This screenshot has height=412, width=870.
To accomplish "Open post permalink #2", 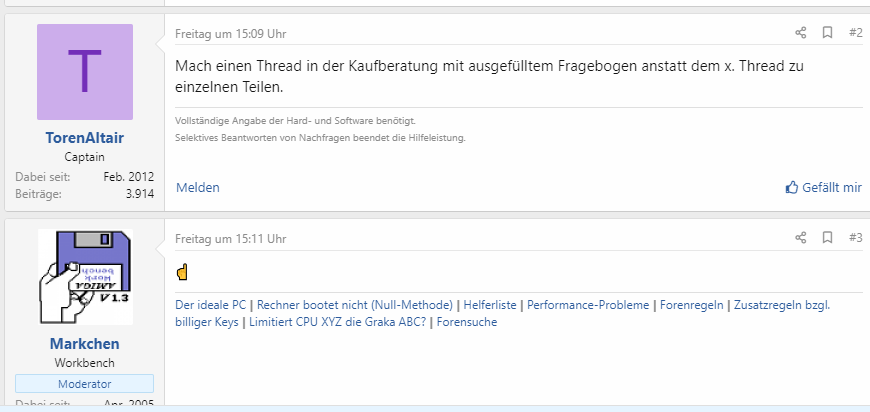I will pos(855,33).
